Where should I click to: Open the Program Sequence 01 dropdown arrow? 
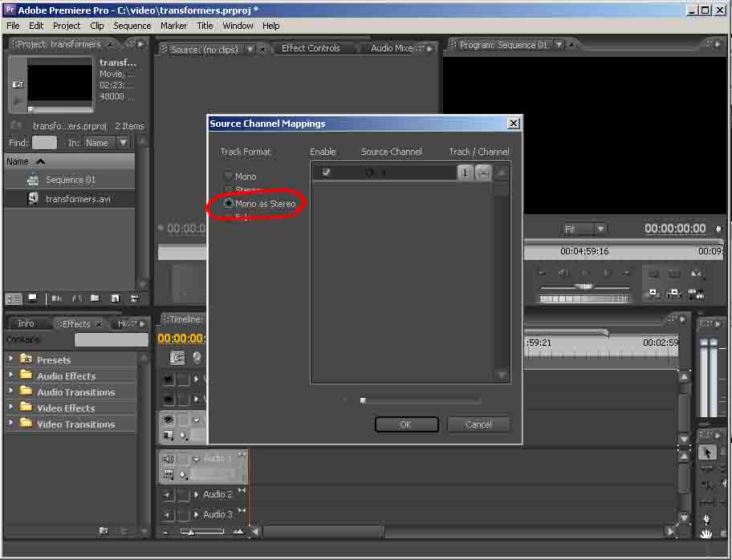pos(559,45)
